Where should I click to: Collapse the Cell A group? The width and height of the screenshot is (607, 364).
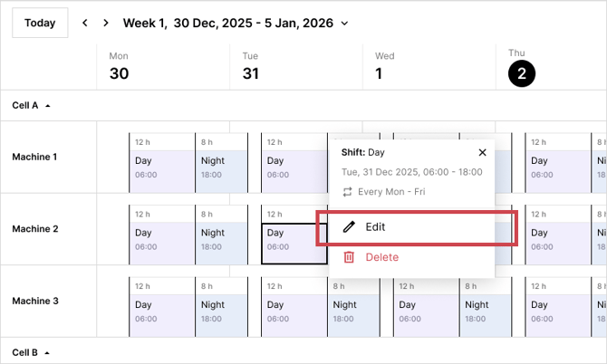tap(47, 105)
